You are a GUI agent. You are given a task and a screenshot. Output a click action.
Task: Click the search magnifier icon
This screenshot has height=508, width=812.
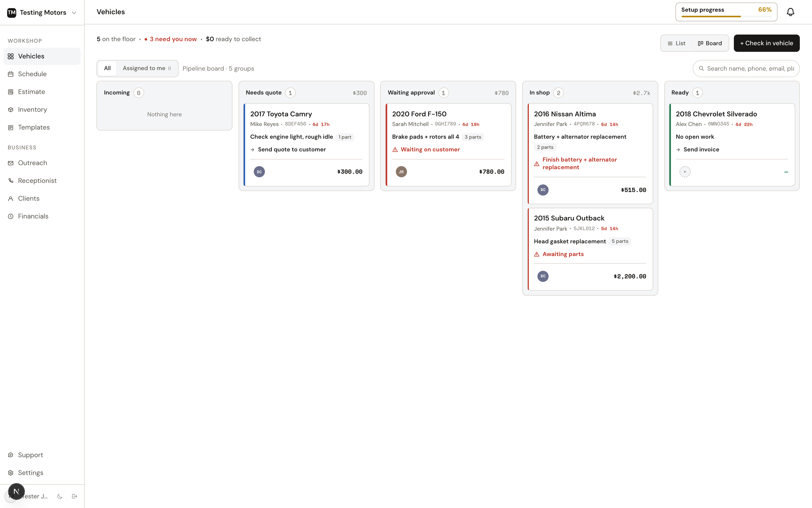[x=701, y=69]
